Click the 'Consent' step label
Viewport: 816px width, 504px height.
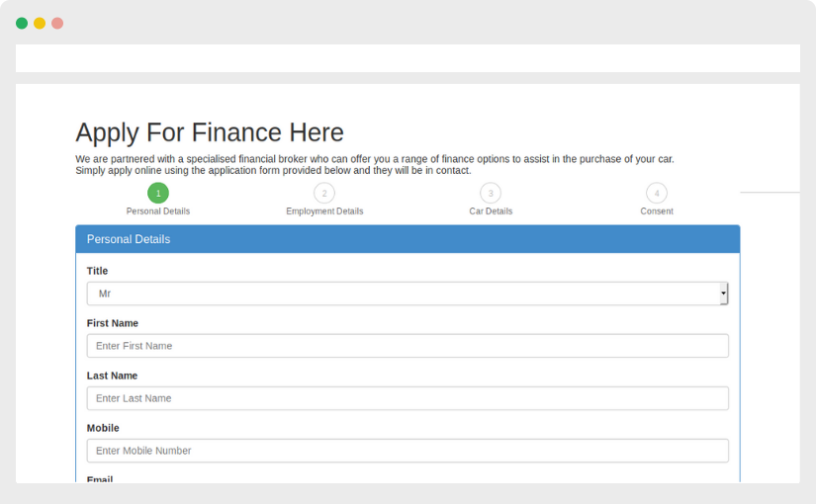657,211
